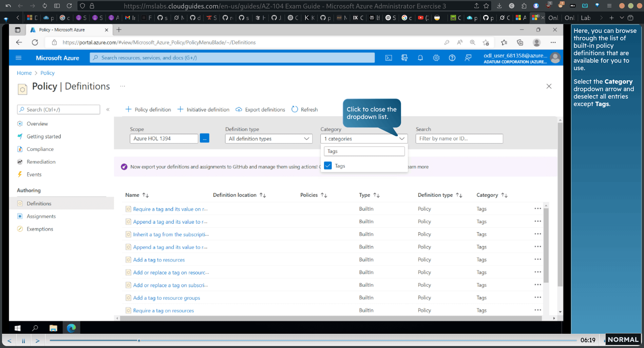Open Azure help question mark icon
Viewport: 644px width, 348px height.
(452, 58)
